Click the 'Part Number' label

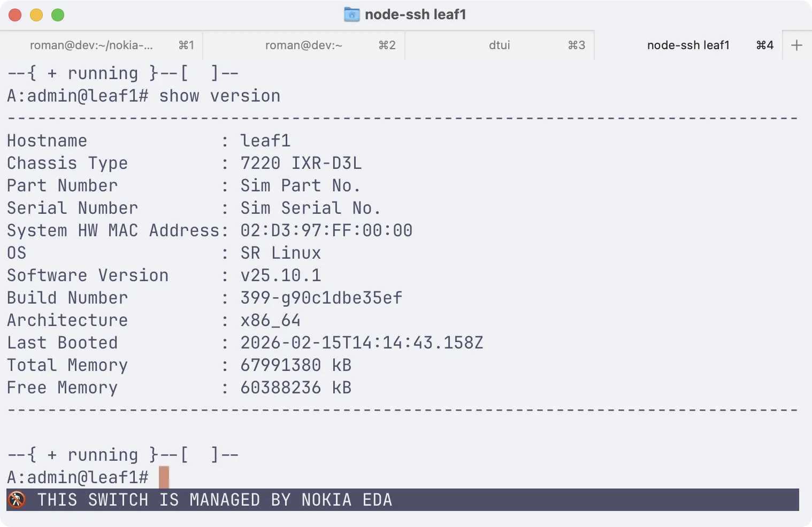(62, 185)
